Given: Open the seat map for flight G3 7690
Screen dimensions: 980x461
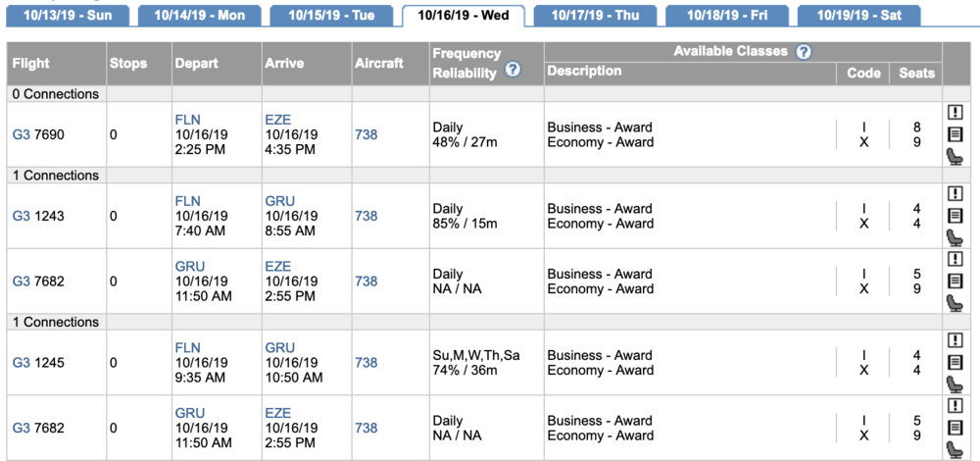Looking at the screenshot, I should pyautogui.click(x=956, y=156).
